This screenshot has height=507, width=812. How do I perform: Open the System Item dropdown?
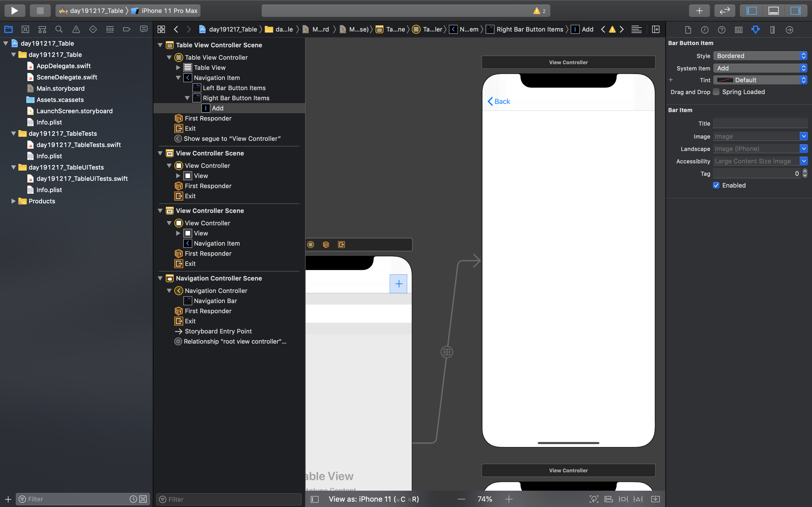click(760, 68)
